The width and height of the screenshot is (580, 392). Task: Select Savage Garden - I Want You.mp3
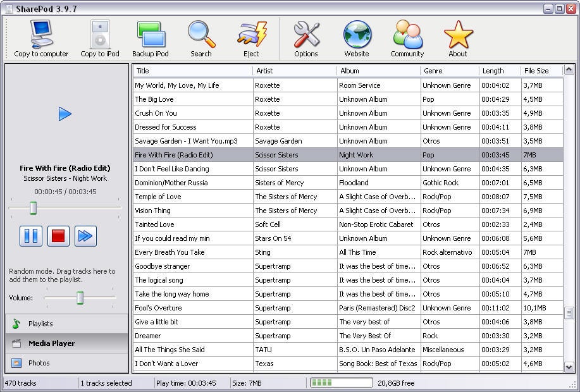click(348, 141)
